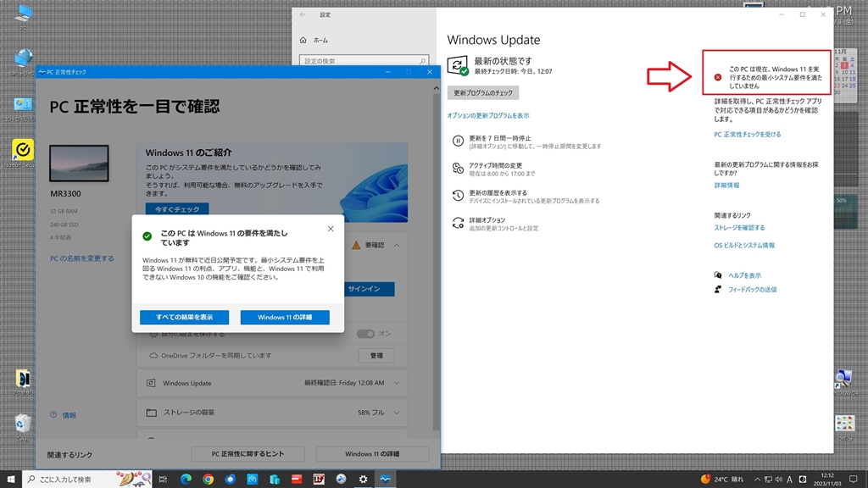Open OS ビルドとシステム情報 link
This screenshot has width=868, height=488.
744,245
